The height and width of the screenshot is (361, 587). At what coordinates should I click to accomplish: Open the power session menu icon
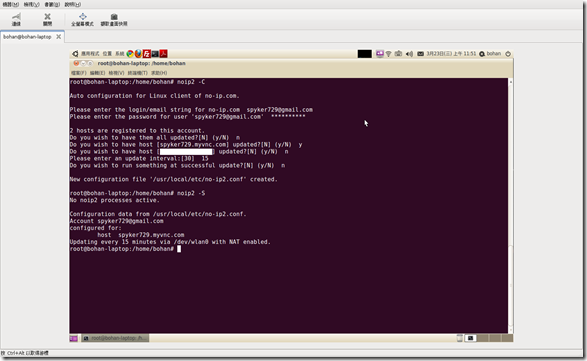tap(508, 54)
